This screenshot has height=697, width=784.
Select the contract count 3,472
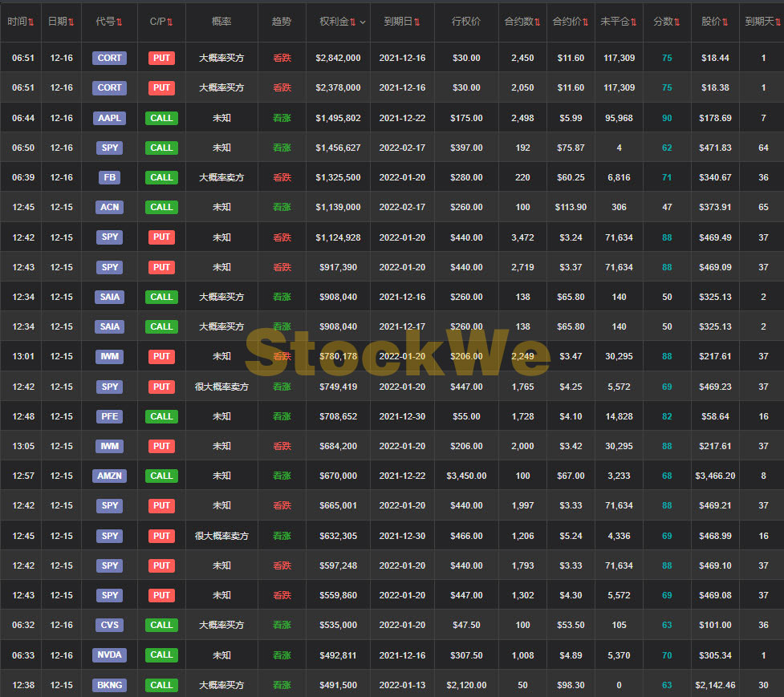coord(522,237)
